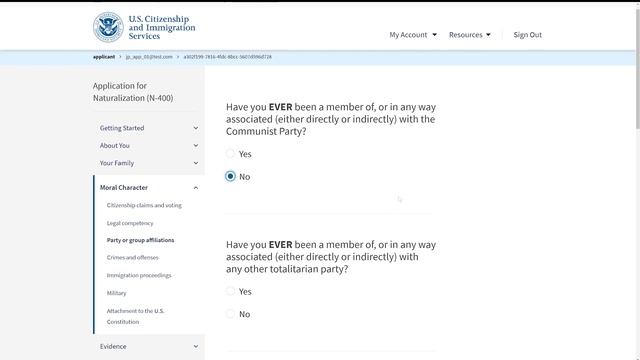Click the application ID breadcrumb
Viewport: 640px width, 360px height.
(227, 57)
